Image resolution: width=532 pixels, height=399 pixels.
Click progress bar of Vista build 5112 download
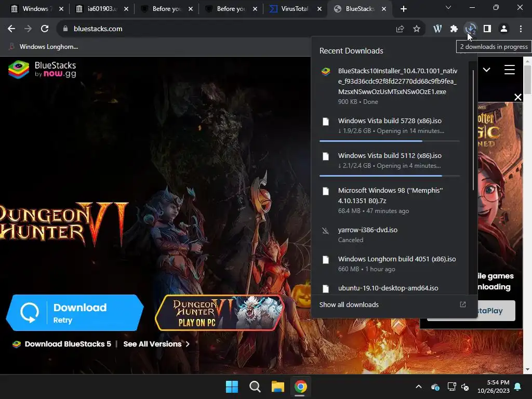(x=390, y=176)
